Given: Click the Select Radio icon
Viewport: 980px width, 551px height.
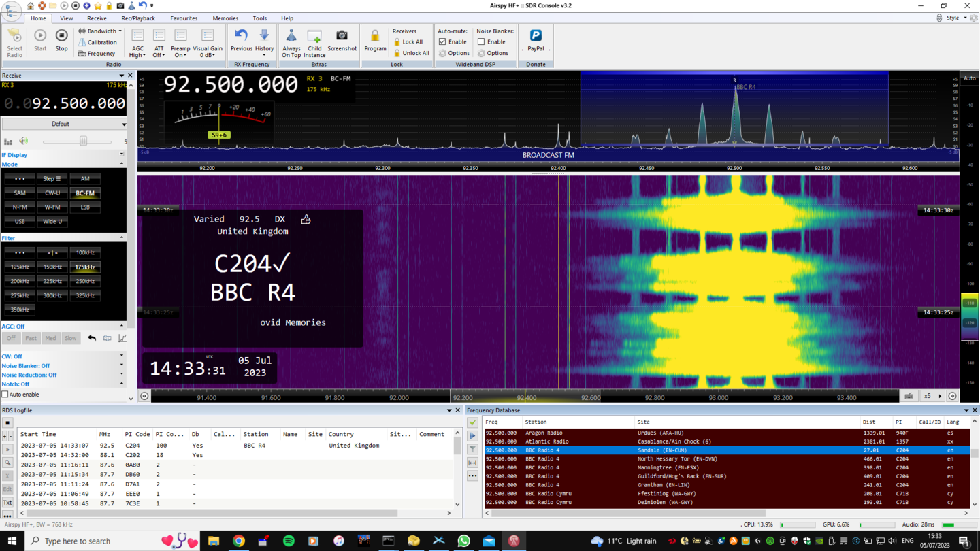Looking at the screenshot, I should [14, 43].
